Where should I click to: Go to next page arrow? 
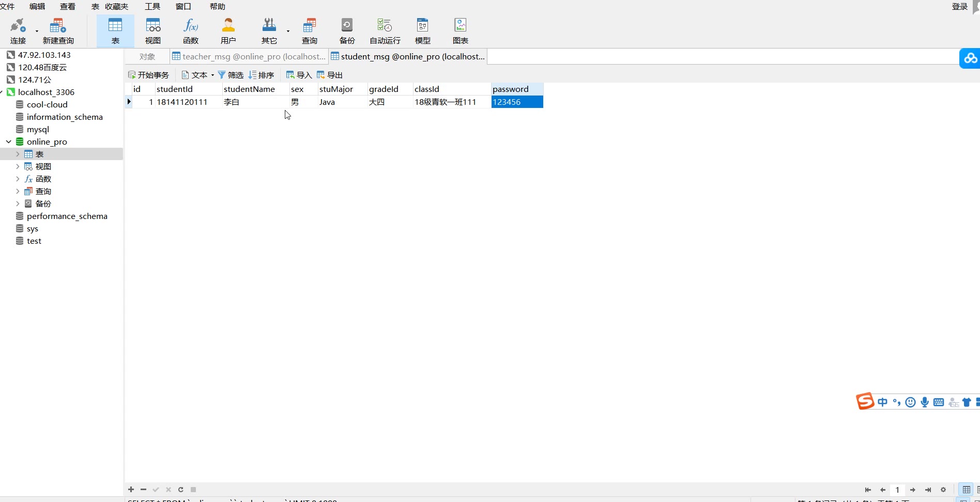[x=913, y=490]
